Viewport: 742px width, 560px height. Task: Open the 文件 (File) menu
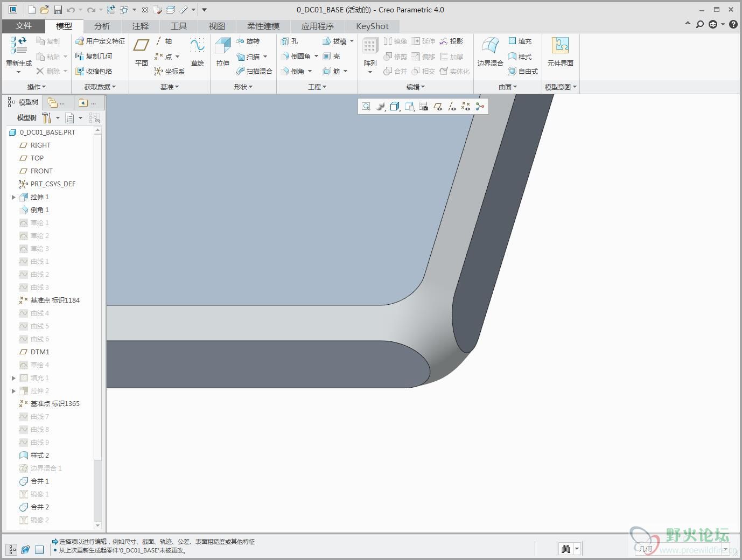[24, 26]
